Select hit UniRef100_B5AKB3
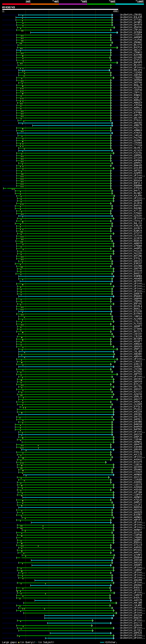Image resolution: width=146 pixels, height=644 pixels. tap(131, 296)
